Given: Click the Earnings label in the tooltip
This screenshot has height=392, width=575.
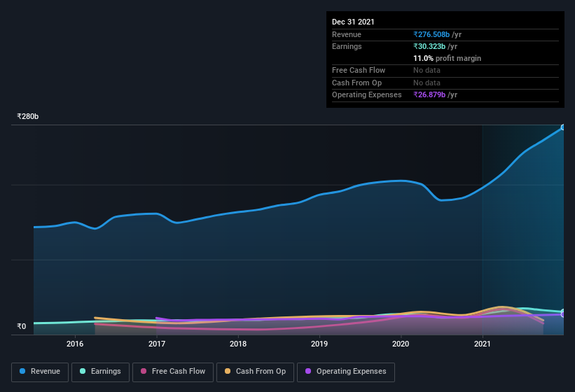Looking at the screenshot, I should [x=347, y=46].
